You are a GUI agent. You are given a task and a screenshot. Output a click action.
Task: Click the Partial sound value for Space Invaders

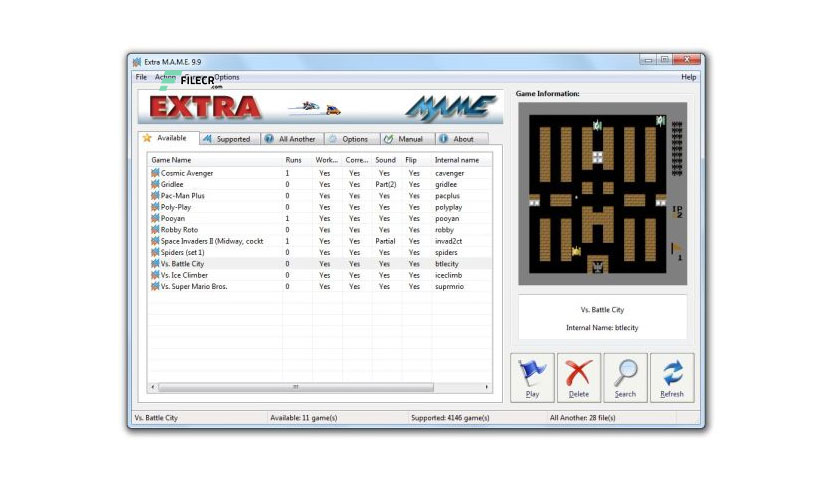click(385, 241)
